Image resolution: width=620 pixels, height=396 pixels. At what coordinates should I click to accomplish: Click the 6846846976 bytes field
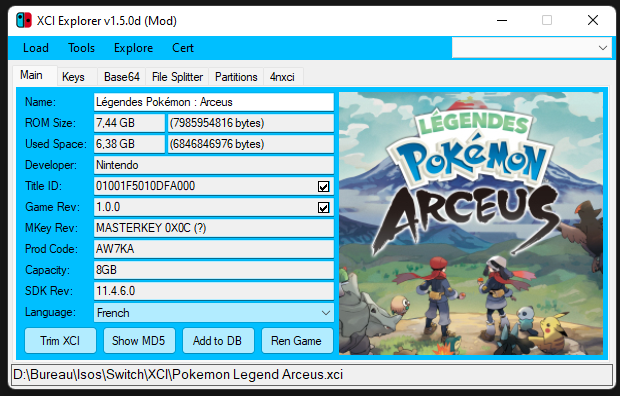[251, 144]
